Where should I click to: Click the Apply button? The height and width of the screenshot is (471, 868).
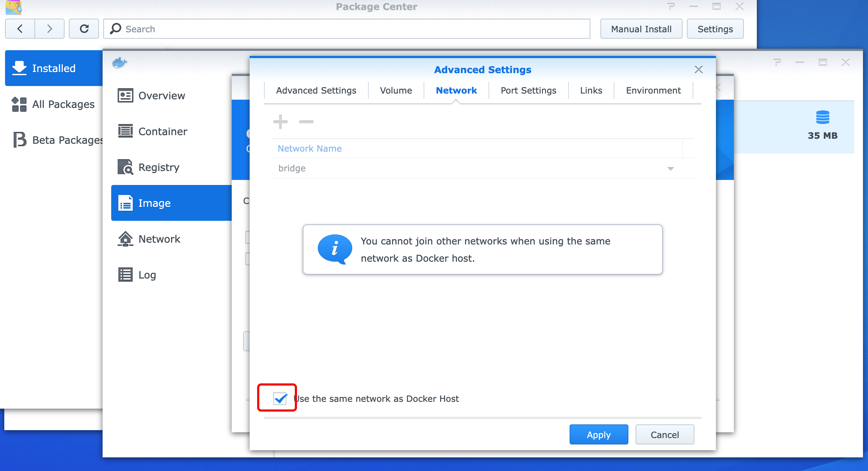(x=599, y=434)
